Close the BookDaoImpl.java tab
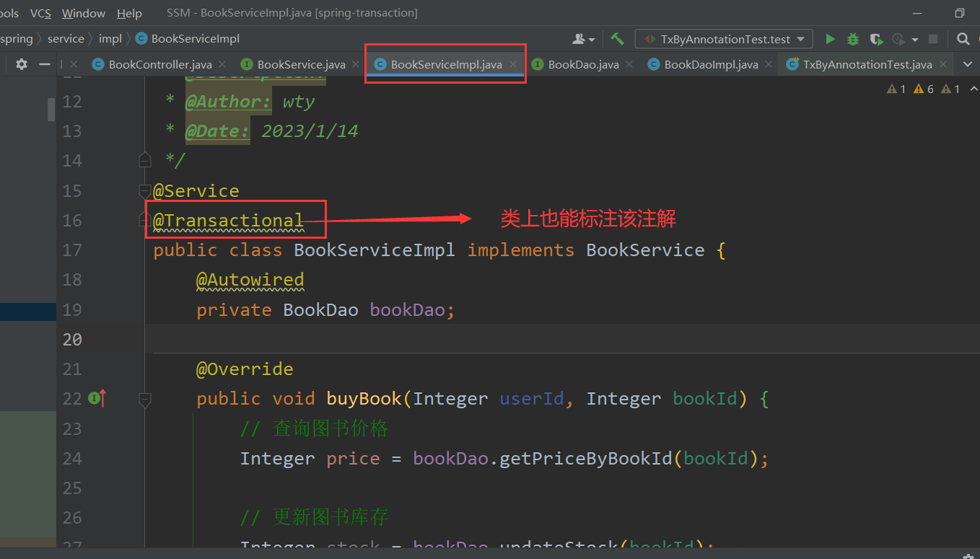980x559 pixels. pos(769,64)
